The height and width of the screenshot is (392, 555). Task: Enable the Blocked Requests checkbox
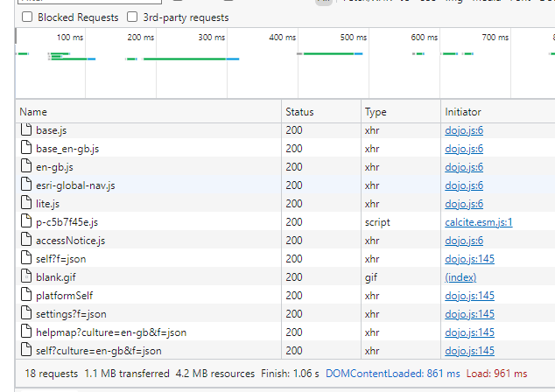click(x=27, y=17)
